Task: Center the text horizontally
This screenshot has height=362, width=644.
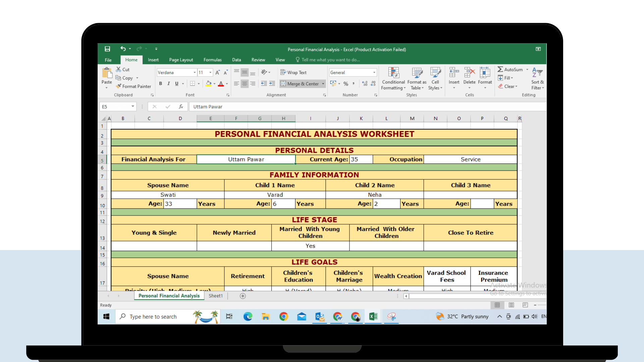Action: point(245,83)
